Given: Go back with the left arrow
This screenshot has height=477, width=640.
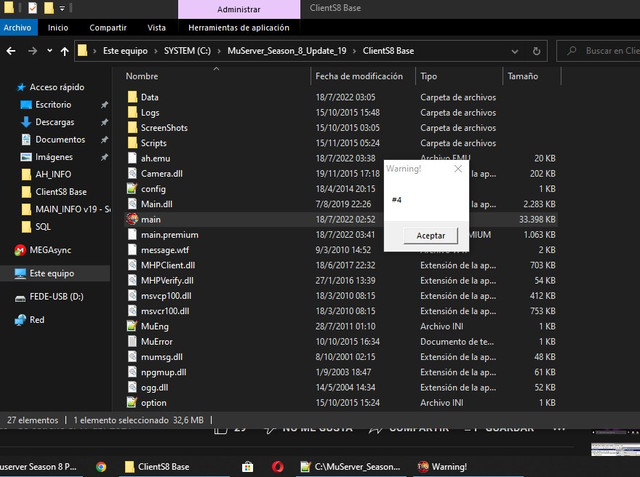Looking at the screenshot, I should point(11,51).
